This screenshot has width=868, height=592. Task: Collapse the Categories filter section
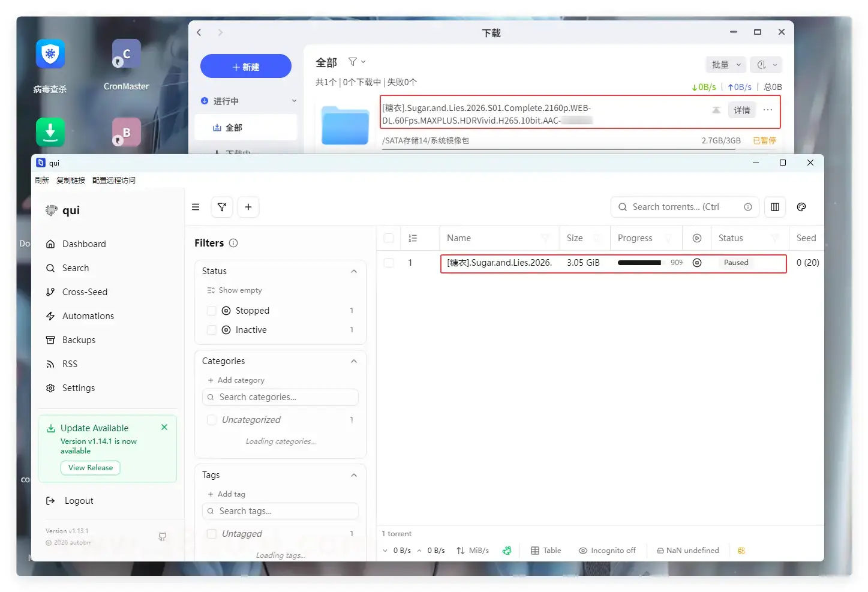tap(353, 360)
